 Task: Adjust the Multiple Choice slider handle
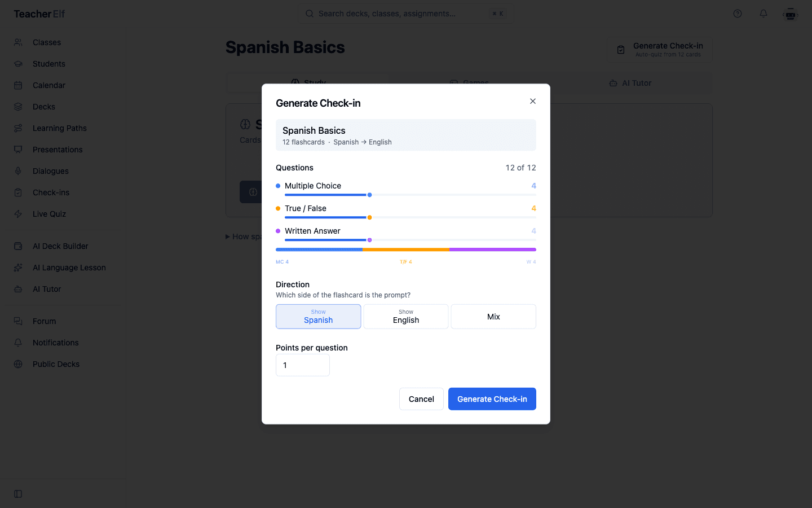tap(369, 195)
